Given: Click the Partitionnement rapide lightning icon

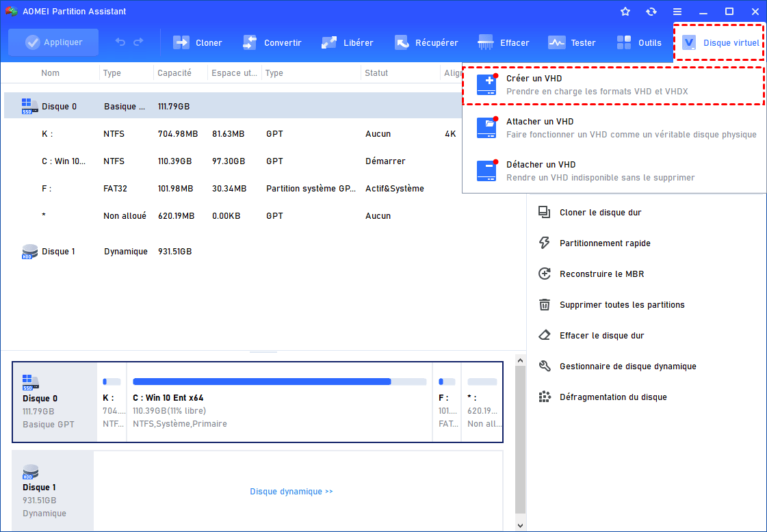Looking at the screenshot, I should [x=545, y=243].
